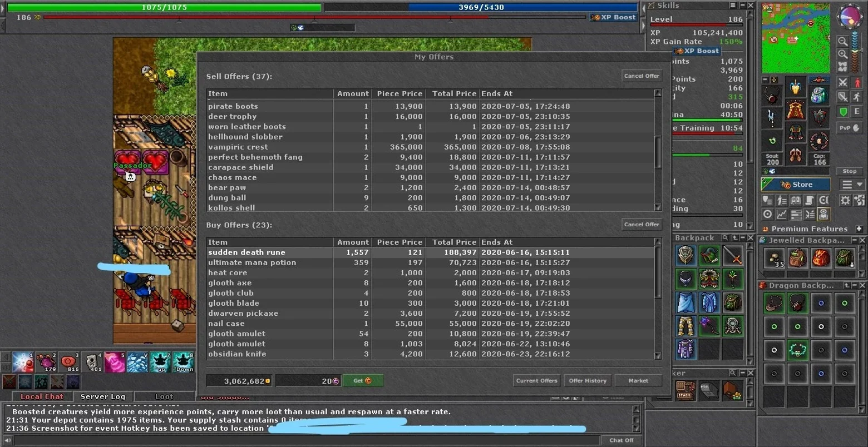
Task: Use action bar slot 4 skull rune (401)
Action: [91, 362]
